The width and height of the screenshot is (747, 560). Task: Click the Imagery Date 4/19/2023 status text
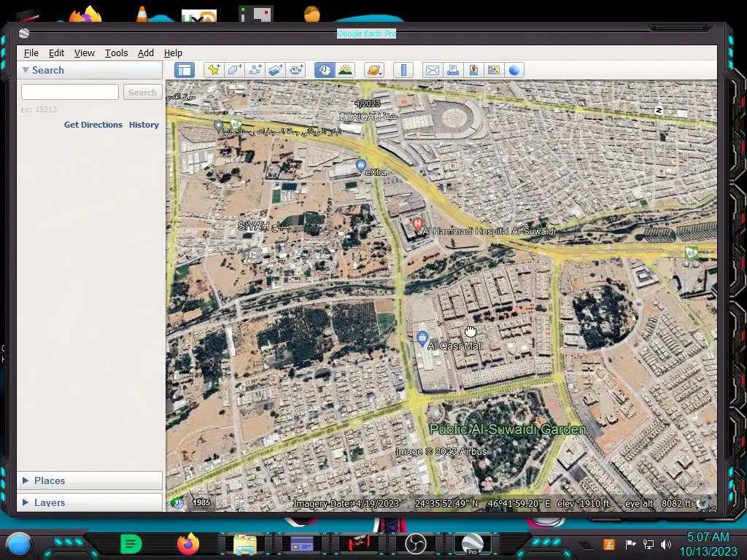346,503
